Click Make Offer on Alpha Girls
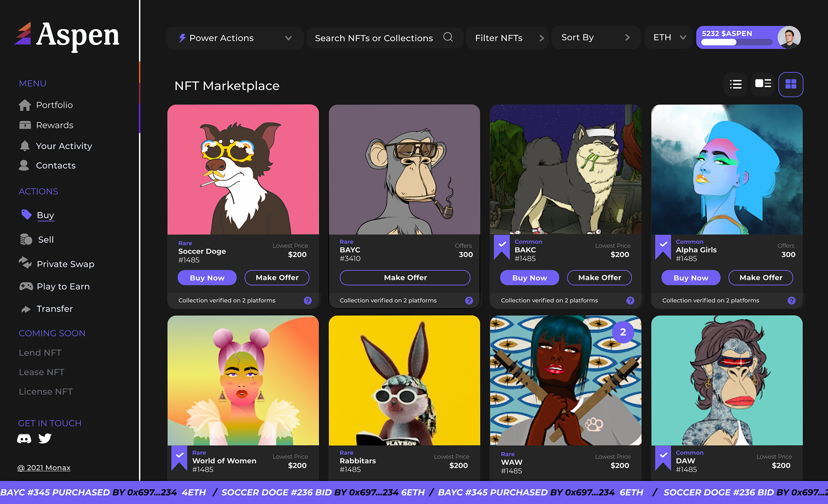The width and height of the screenshot is (828, 504). pos(761,278)
